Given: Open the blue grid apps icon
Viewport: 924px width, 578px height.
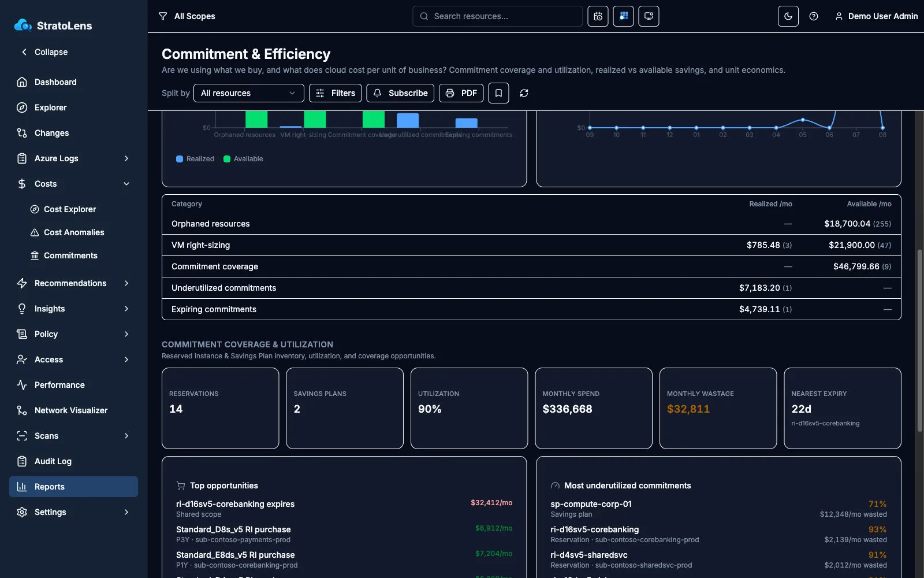Looking at the screenshot, I should (623, 16).
